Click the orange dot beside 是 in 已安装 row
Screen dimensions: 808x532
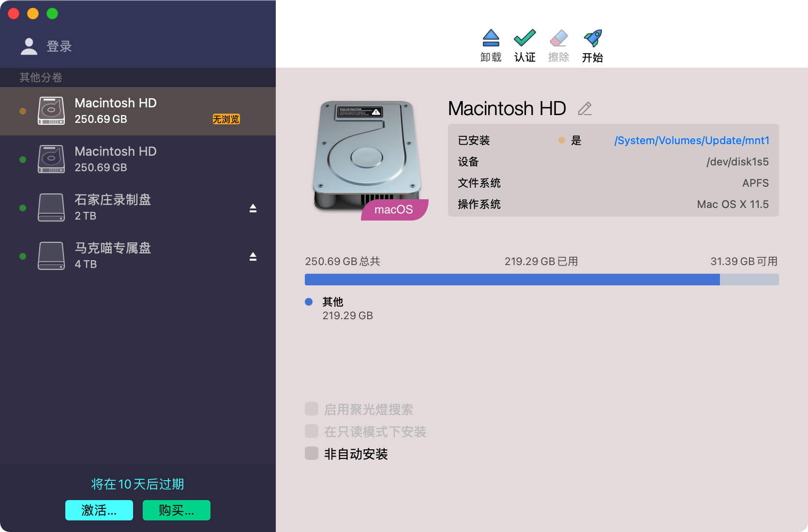tap(562, 140)
